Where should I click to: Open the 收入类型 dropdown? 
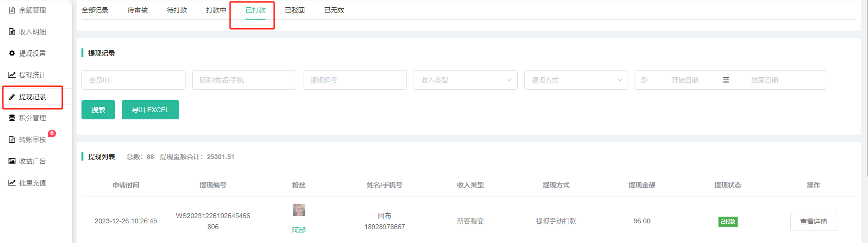tap(465, 80)
